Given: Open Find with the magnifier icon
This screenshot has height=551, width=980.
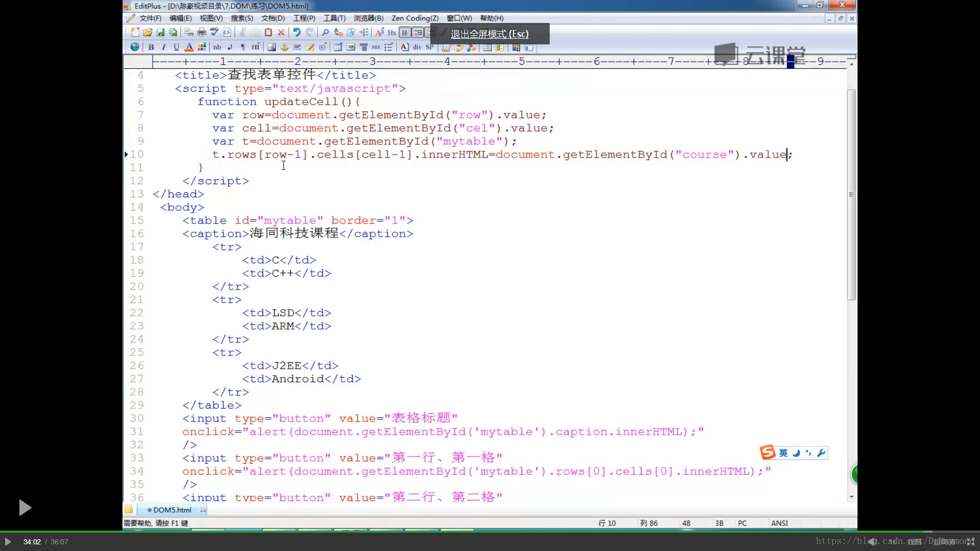Looking at the screenshot, I should tap(325, 33).
